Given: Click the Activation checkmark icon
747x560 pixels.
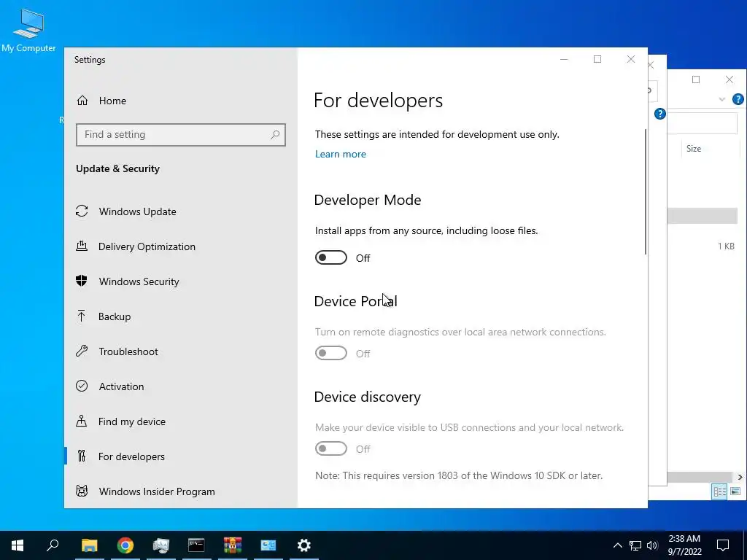Looking at the screenshot, I should click(x=82, y=386).
